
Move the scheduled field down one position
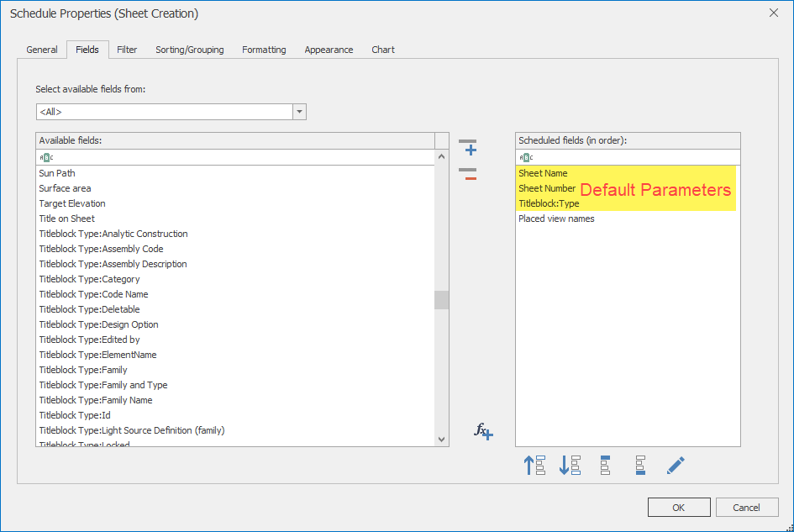click(x=570, y=465)
